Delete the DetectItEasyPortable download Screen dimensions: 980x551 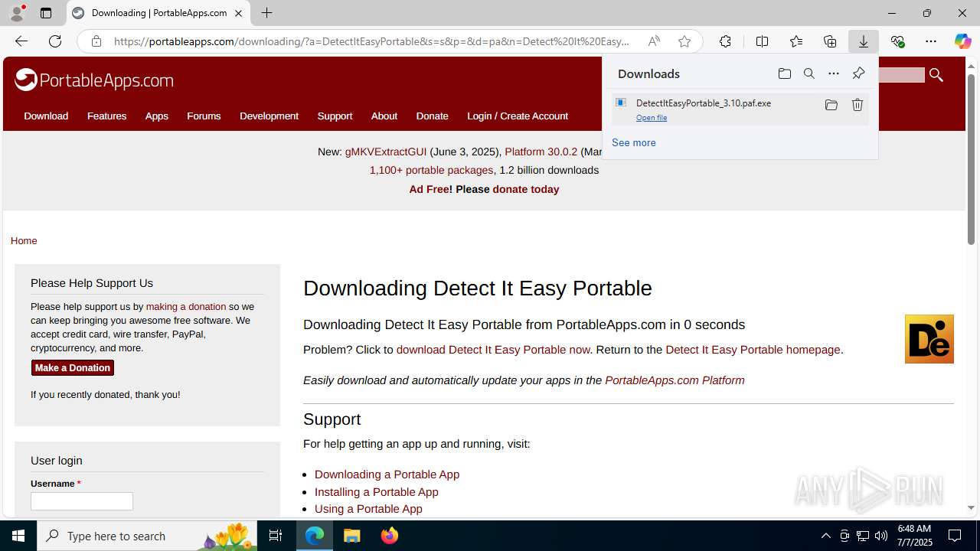857,105
